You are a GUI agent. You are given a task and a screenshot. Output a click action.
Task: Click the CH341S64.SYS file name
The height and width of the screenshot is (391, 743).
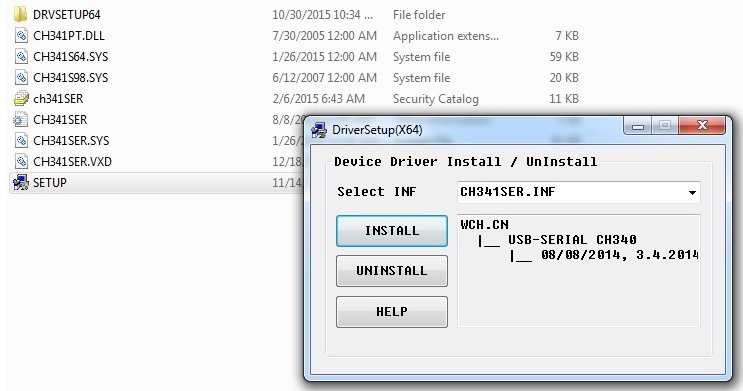coord(71,56)
